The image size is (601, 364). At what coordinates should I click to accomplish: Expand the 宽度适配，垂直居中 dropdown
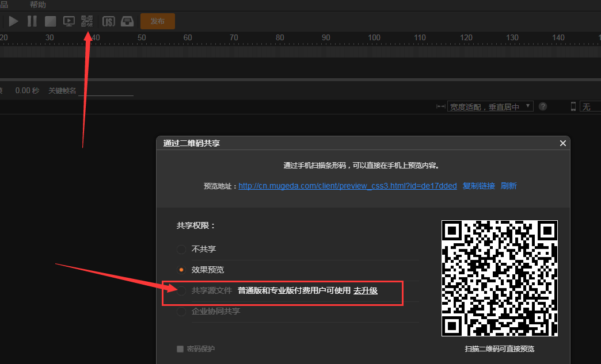coord(490,107)
